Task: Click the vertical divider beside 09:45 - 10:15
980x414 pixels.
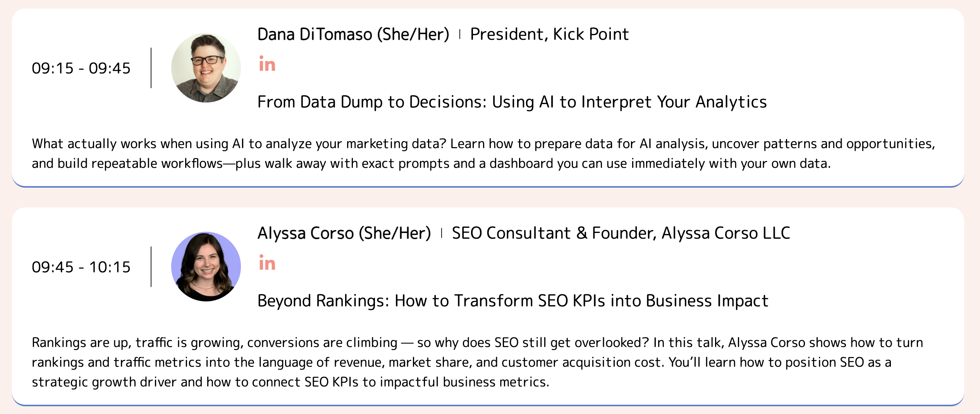Action: click(151, 267)
